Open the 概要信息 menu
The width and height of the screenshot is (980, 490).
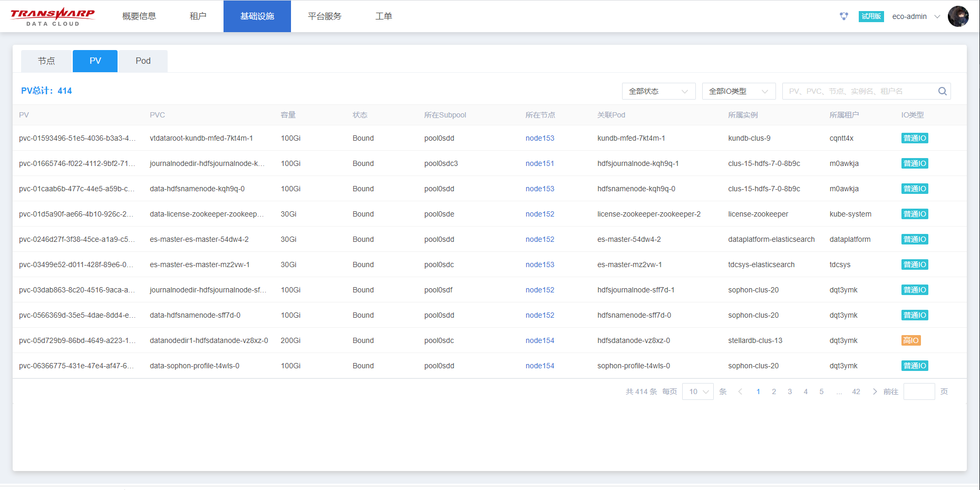point(139,16)
